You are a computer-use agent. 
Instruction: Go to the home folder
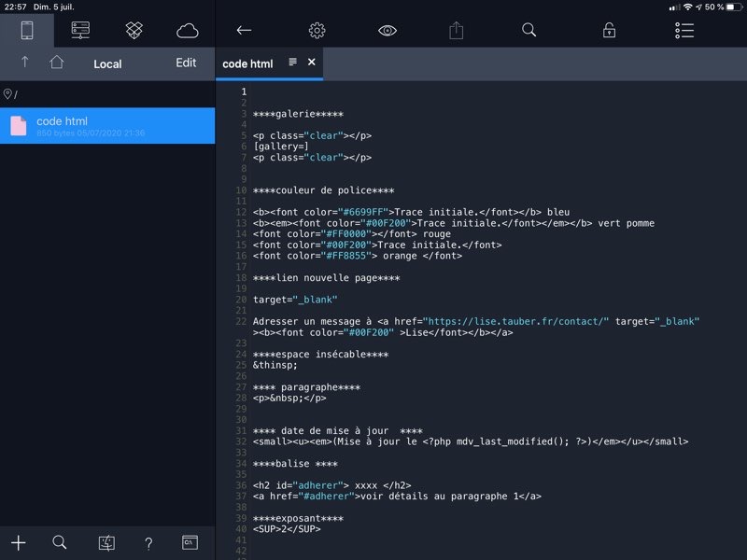click(x=57, y=63)
